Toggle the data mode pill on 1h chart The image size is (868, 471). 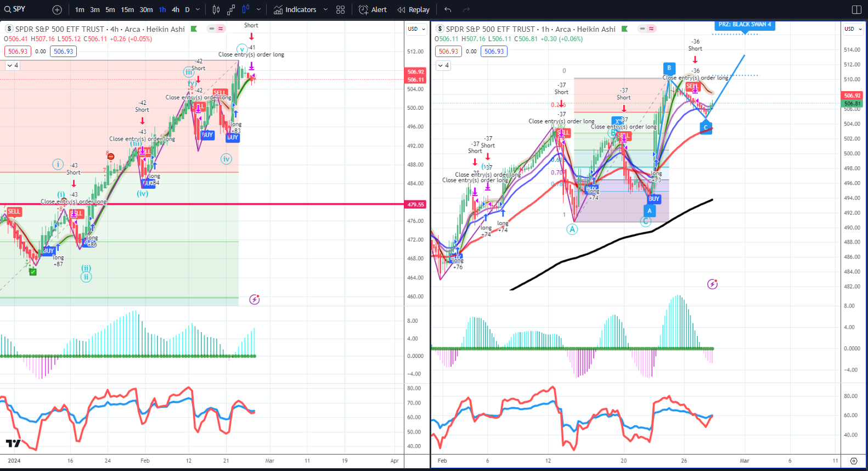(x=646, y=29)
